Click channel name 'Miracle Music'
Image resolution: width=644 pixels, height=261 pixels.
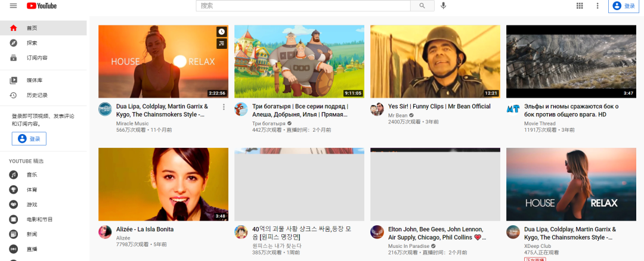[x=132, y=123]
